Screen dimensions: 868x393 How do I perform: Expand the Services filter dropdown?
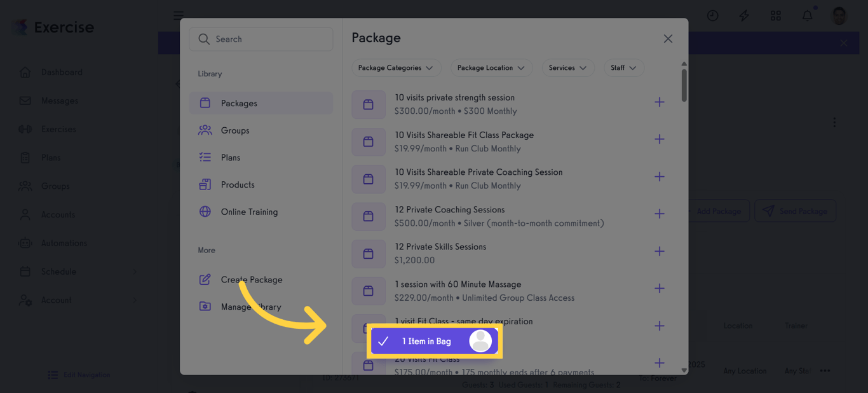567,68
